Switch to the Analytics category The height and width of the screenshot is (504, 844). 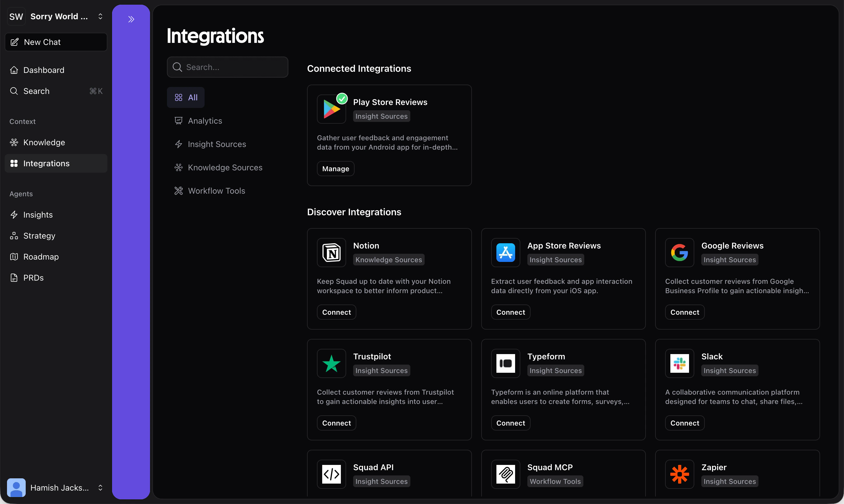click(205, 120)
